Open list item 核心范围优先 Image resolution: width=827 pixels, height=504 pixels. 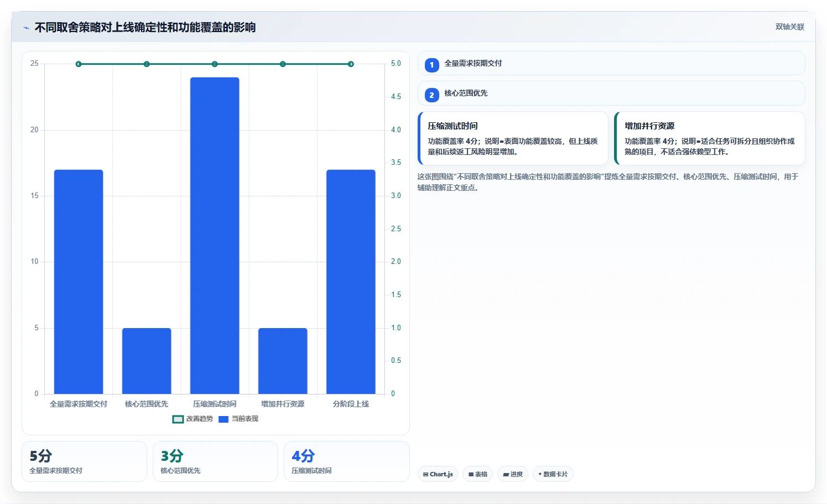611,93
